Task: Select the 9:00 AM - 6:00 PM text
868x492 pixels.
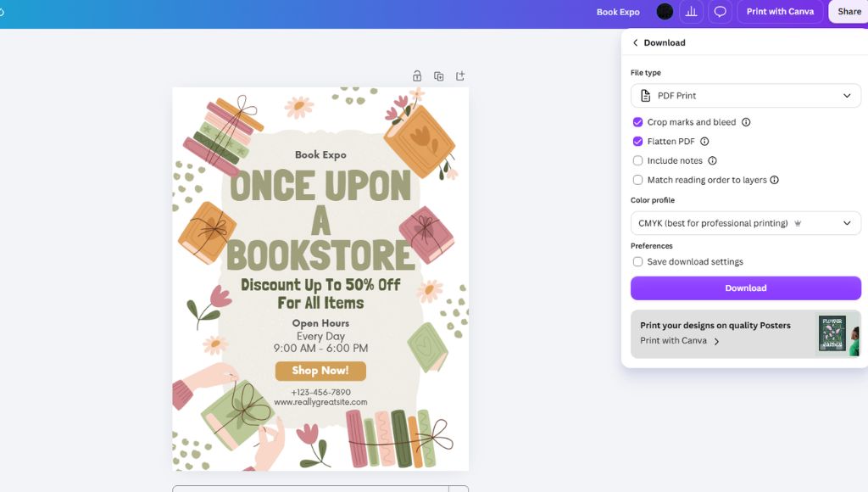Action: tap(320, 349)
